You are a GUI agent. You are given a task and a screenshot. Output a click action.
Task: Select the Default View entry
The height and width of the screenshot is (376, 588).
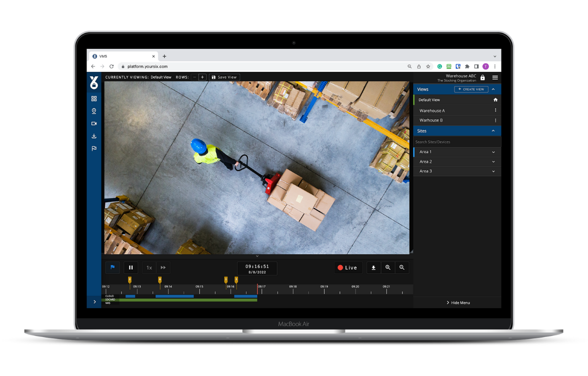(x=429, y=100)
